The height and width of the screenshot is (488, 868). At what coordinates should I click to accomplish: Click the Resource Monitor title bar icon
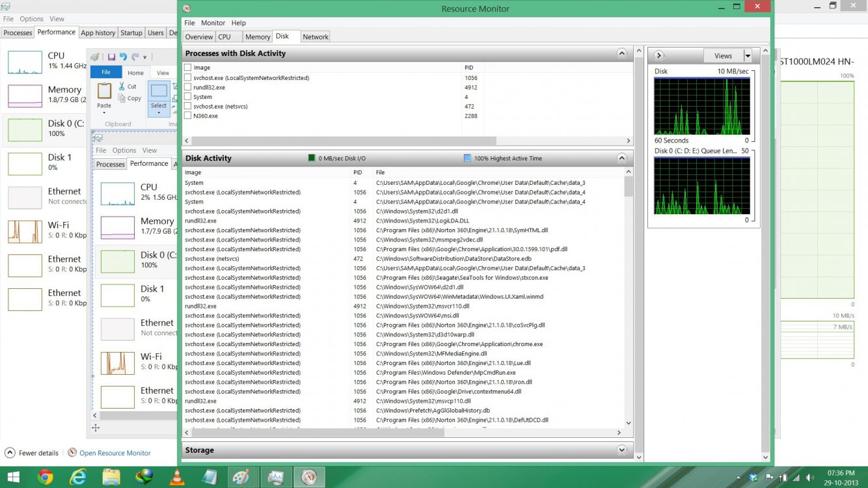coord(187,8)
